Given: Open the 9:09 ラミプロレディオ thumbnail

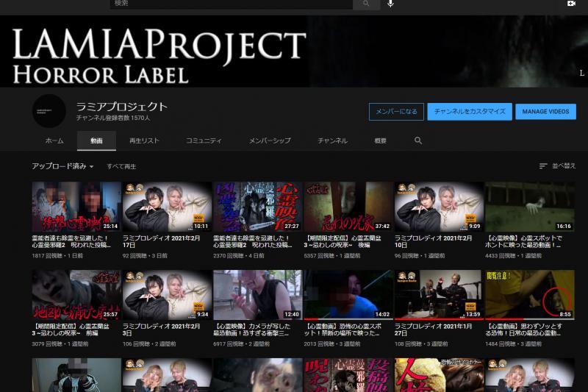Looking at the screenshot, I should 439,207.
